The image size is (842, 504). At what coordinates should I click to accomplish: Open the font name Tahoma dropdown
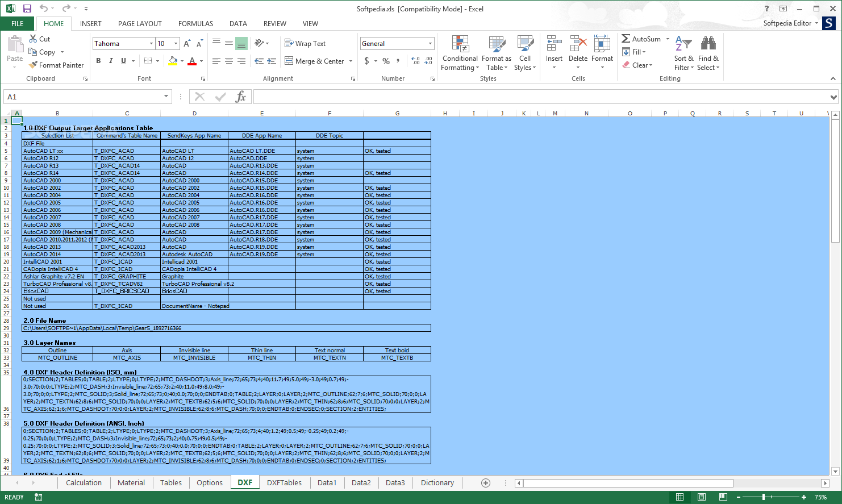151,44
